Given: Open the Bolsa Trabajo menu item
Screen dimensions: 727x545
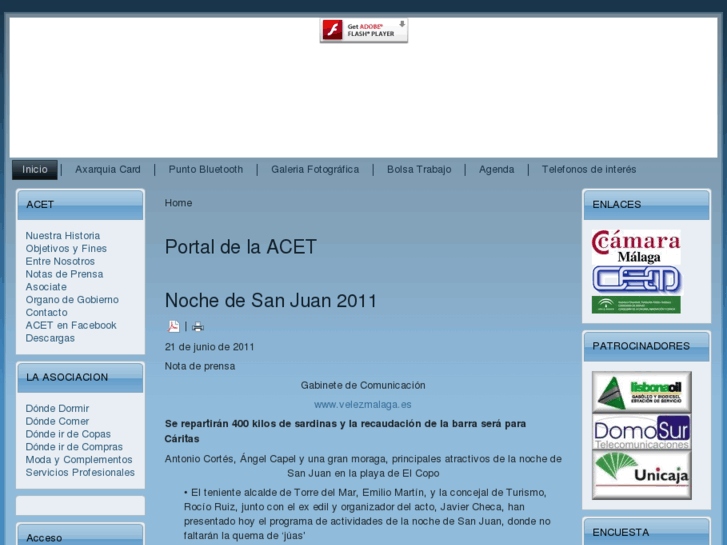Looking at the screenshot, I should (419, 170).
